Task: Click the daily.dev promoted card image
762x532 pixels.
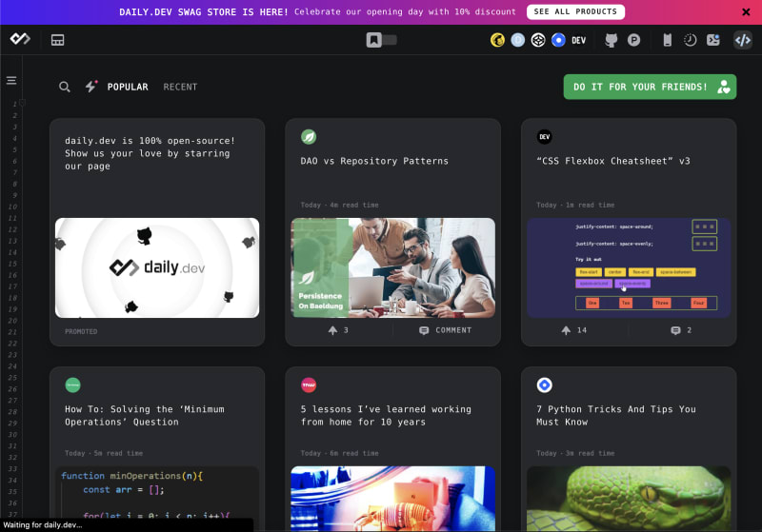Action: click(x=157, y=268)
